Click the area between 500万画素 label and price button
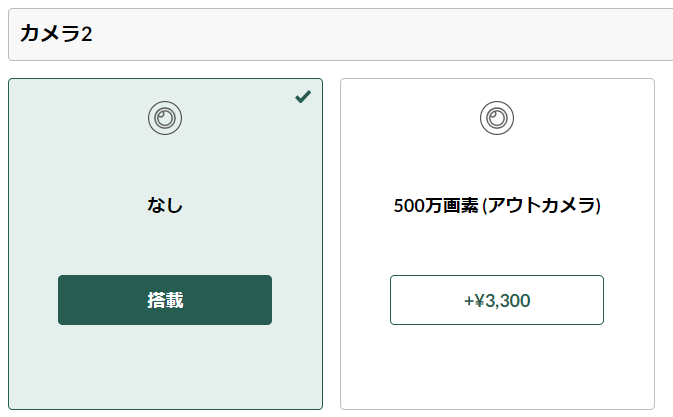 point(497,245)
